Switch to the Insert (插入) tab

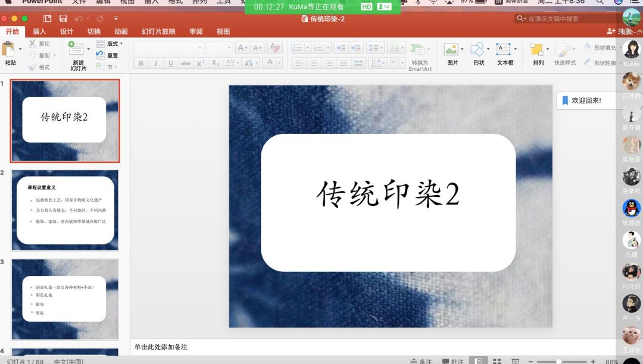39,32
